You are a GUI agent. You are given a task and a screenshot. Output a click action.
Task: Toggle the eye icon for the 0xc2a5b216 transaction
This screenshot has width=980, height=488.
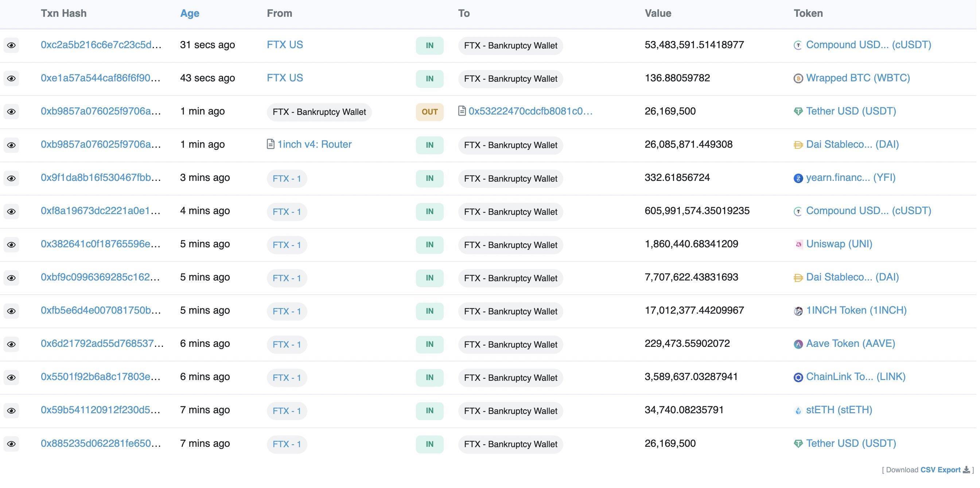coord(11,45)
